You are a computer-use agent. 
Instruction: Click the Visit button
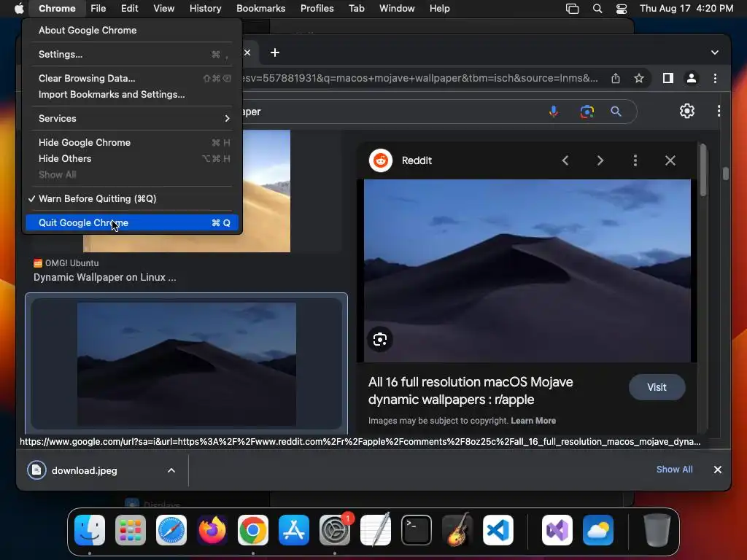tap(657, 387)
